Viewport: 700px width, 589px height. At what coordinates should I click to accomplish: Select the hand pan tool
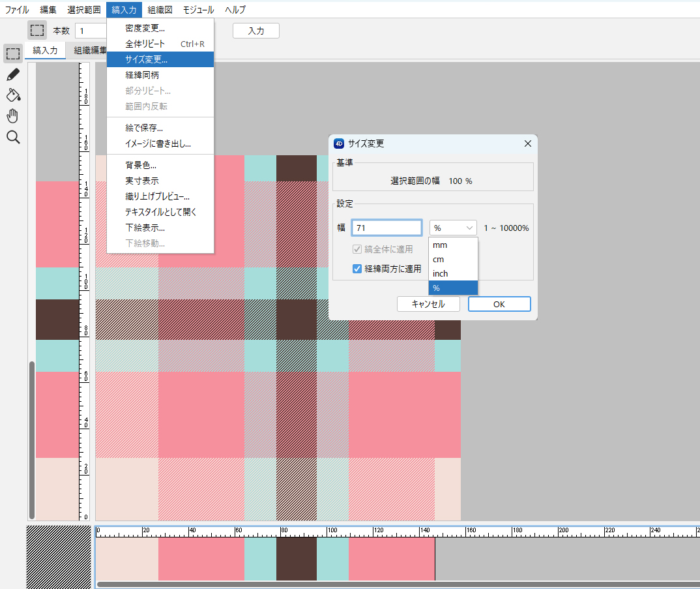[x=13, y=116]
